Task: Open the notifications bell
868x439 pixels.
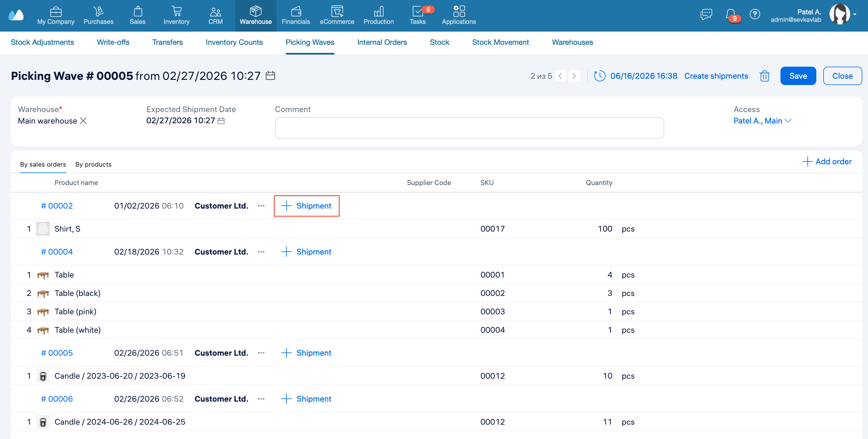Action: click(731, 14)
